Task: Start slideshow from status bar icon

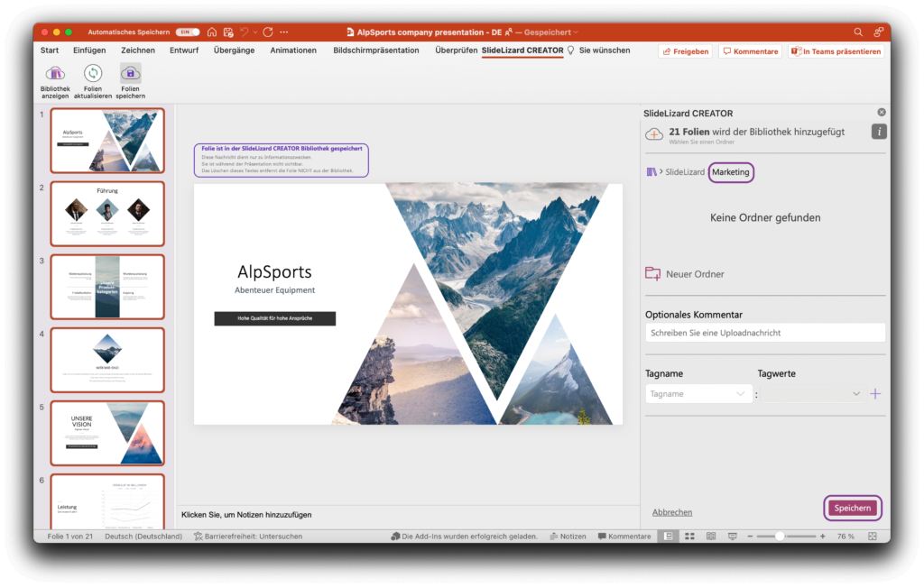Action: point(733,537)
